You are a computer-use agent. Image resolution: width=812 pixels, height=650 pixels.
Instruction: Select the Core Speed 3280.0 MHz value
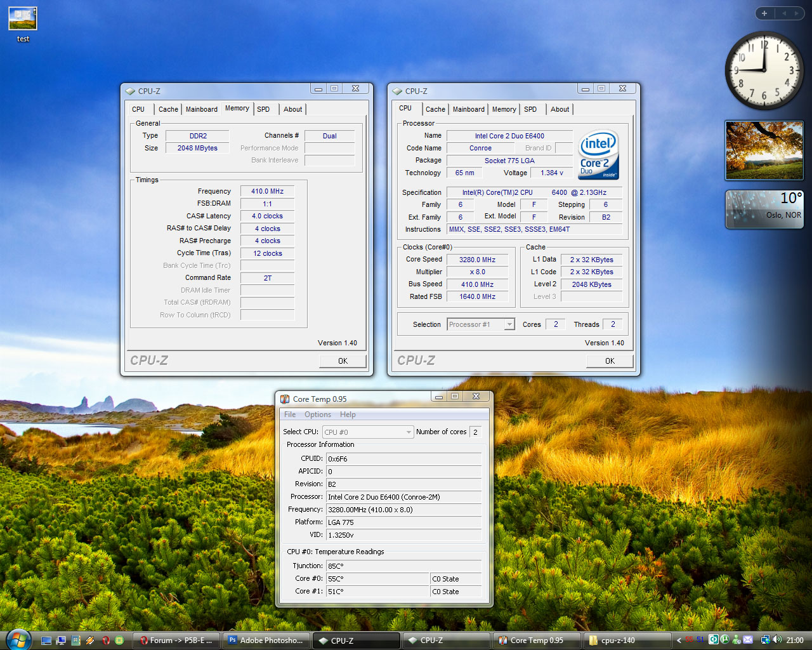pyautogui.click(x=478, y=260)
